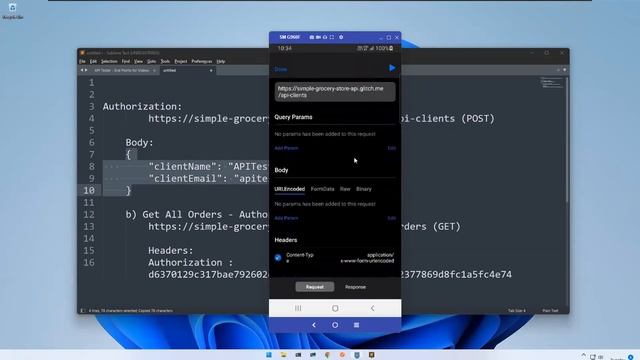
Task: Switch to the API Tester tab in Sublime
Action: tap(122, 70)
